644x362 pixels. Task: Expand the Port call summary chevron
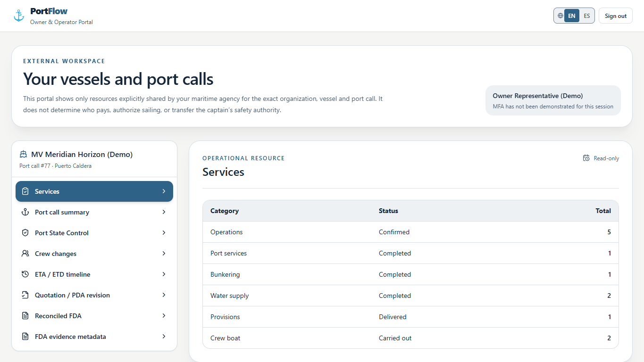click(x=164, y=212)
